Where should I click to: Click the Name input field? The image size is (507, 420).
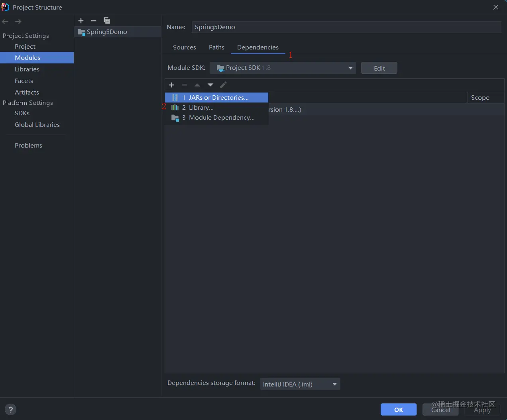[x=346, y=27]
